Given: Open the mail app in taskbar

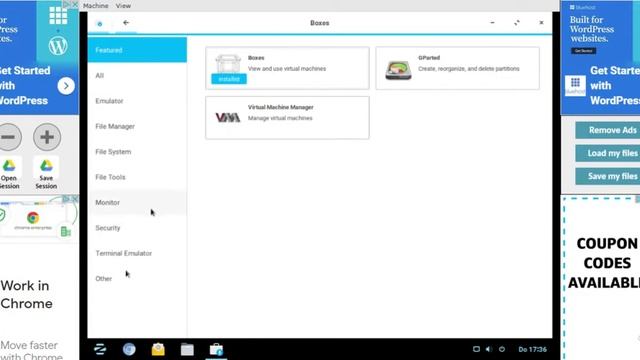Looking at the screenshot, I should point(158,349).
